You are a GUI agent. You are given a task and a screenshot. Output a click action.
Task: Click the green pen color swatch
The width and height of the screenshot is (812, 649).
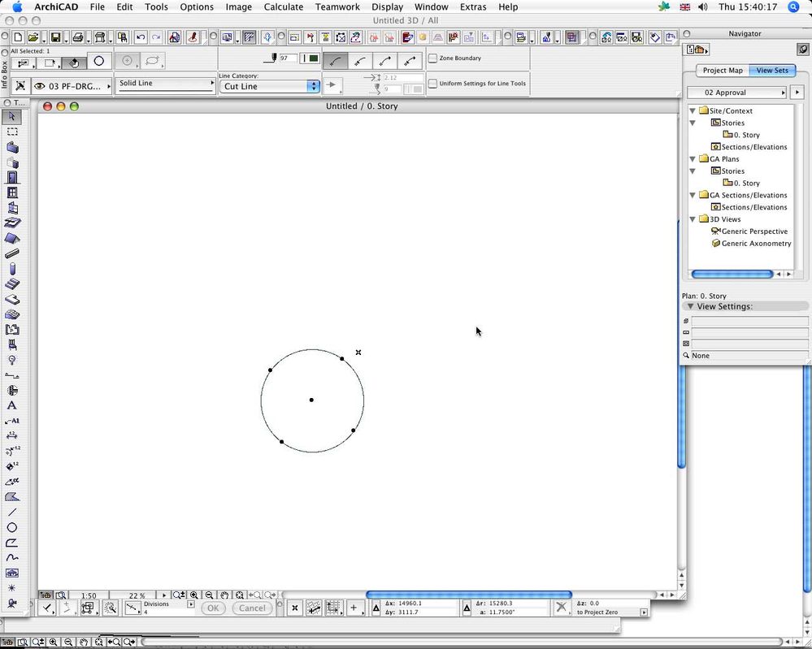point(314,58)
